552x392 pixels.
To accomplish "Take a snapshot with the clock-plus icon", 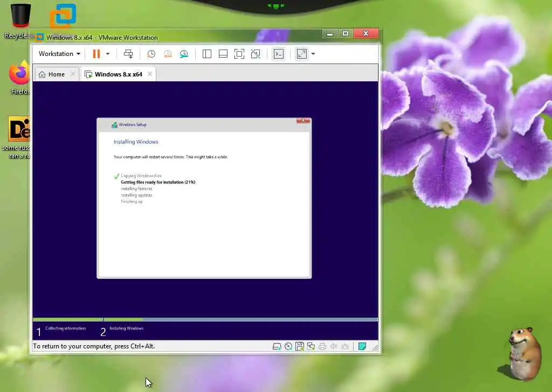I will click(x=151, y=54).
